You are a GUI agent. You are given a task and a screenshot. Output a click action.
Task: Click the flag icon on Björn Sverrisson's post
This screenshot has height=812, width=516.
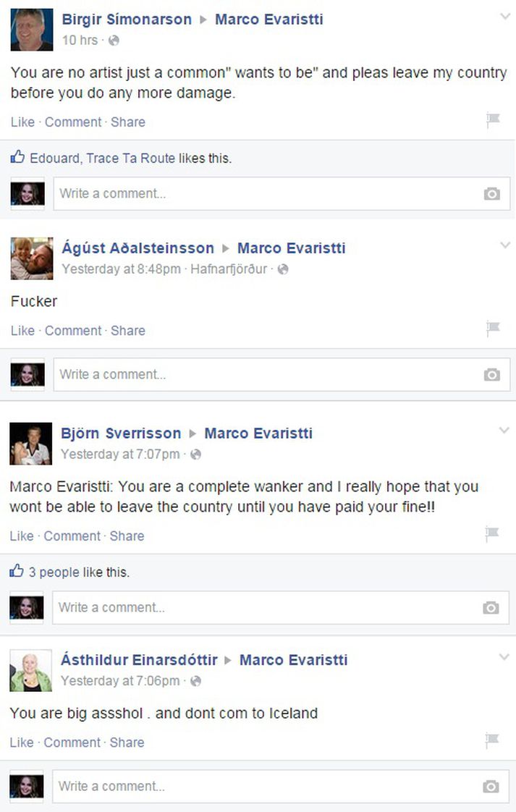point(491,533)
